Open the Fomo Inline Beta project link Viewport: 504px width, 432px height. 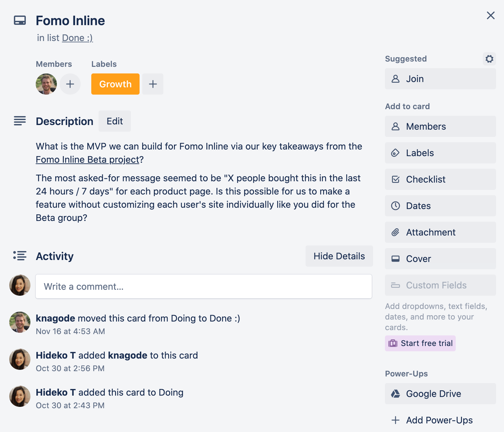pyautogui.click(x=88, y=159)
